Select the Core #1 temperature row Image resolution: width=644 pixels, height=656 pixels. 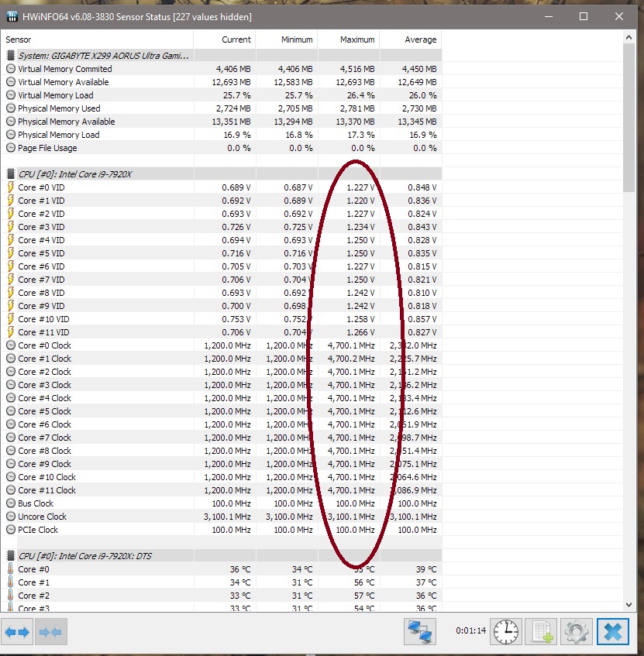[222, 582]
